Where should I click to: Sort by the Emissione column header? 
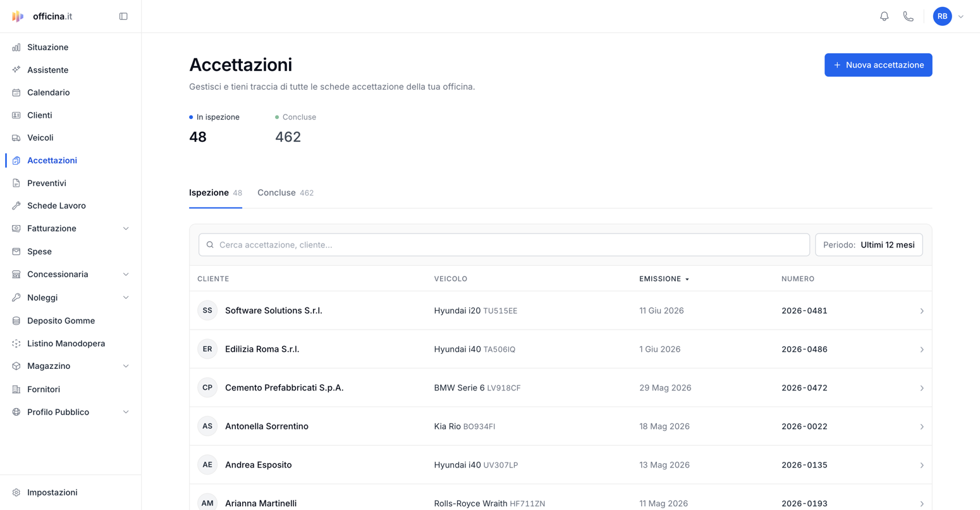[x=664, y=279]
